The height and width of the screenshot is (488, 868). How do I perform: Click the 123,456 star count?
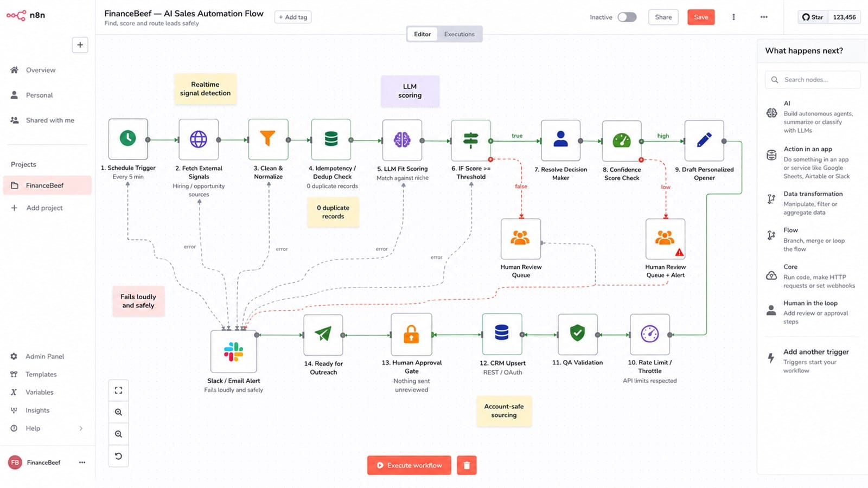point(844,17)
